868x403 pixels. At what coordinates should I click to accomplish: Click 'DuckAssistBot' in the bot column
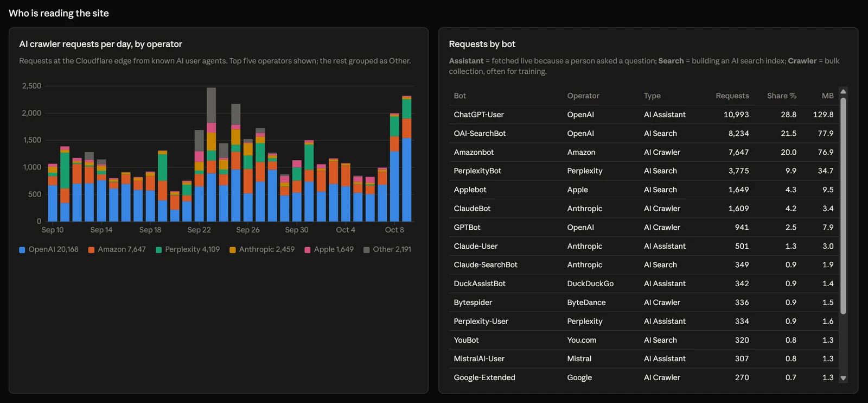tap(480, 284)
